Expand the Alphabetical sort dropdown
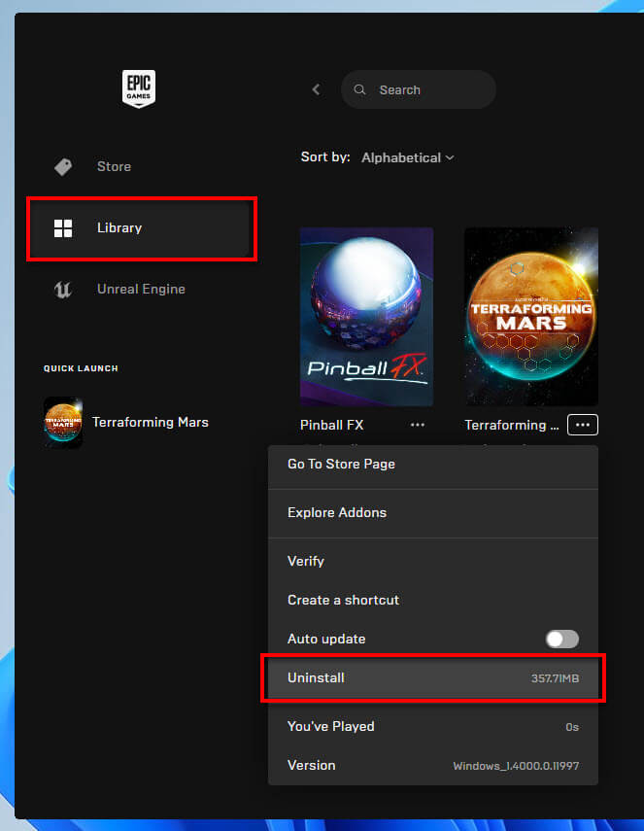Screen dimensions: 644x831 [x=407, y=157]
